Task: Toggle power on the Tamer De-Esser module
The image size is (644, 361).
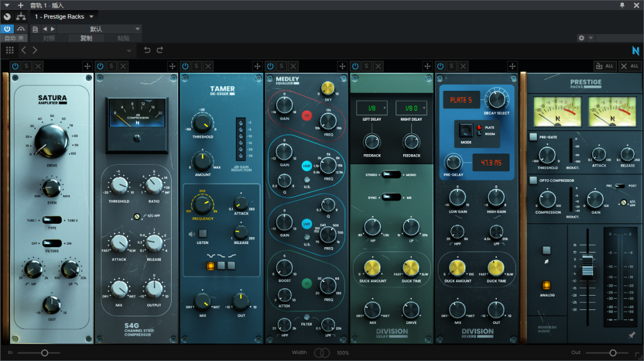Action: click(x=186, y=66)
